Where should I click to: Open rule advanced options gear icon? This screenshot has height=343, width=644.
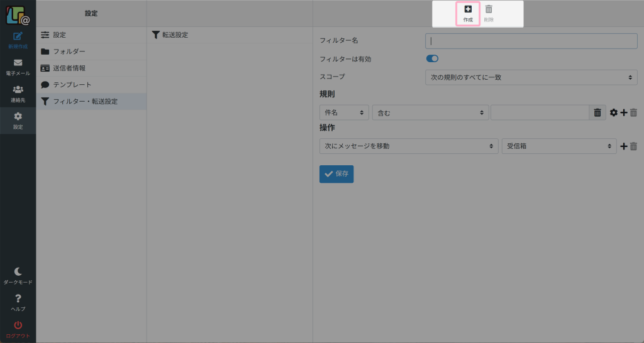tap(614, 112)
